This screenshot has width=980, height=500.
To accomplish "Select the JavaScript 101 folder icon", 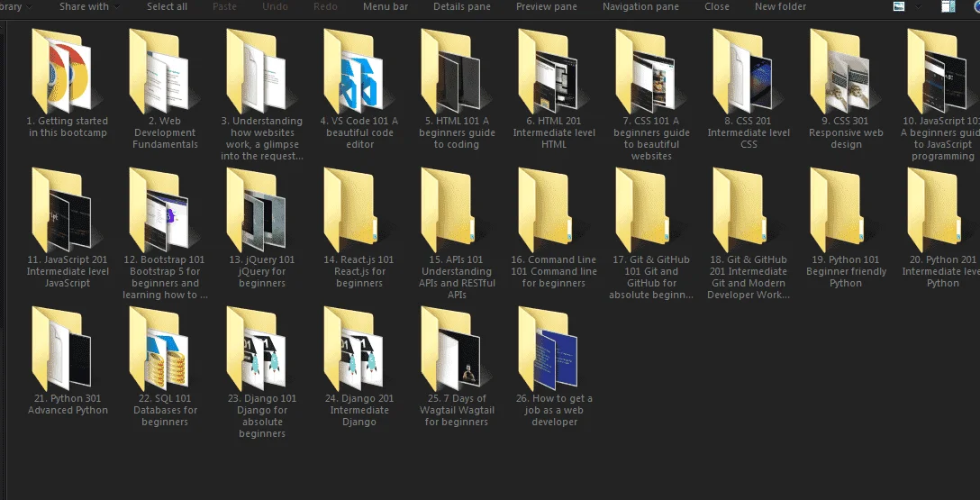I will 938,71.
